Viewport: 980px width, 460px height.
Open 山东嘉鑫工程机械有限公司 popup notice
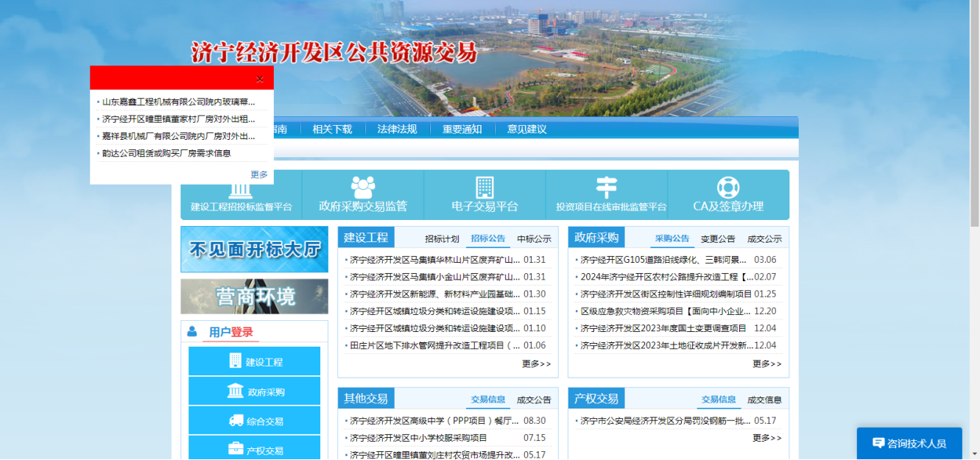tap(179, 102)
